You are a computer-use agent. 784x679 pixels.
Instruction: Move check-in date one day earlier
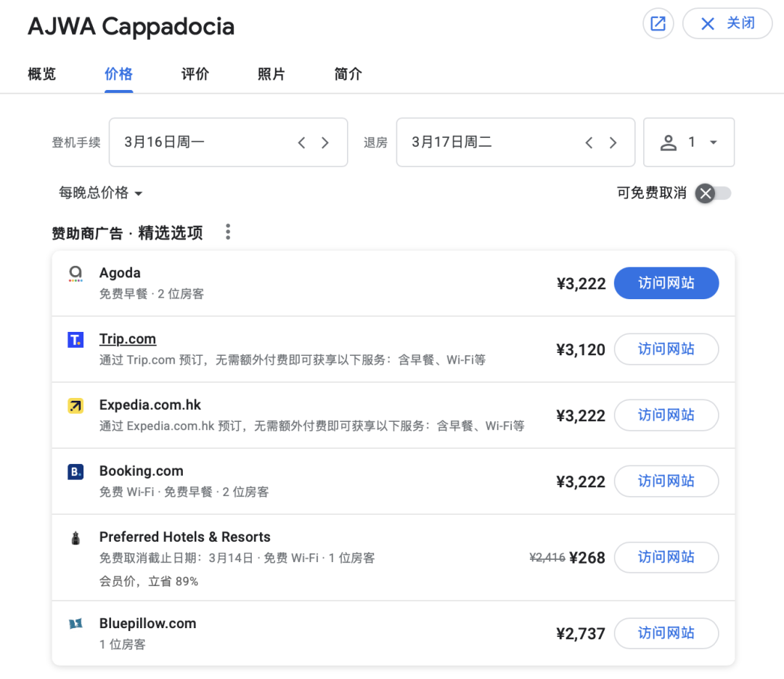(301, 142)
